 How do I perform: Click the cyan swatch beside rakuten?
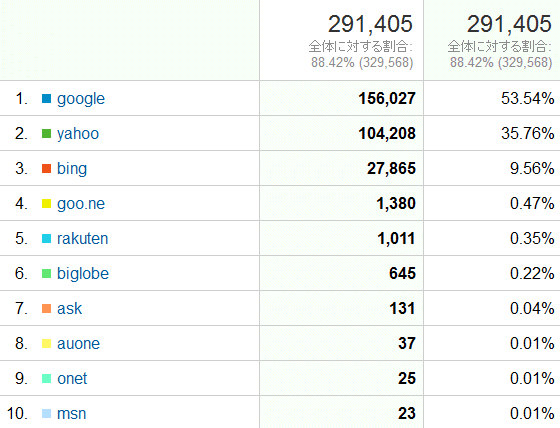click(x=46, y=239)
